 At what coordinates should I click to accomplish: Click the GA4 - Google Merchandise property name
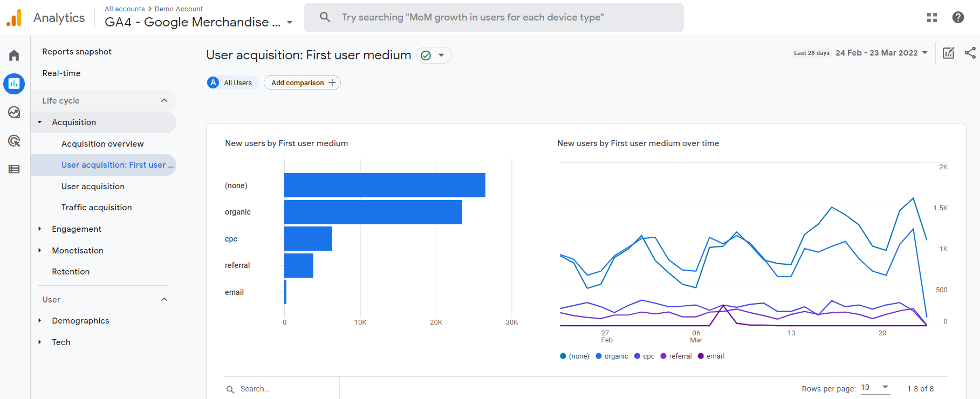click(x=193, y=22)
